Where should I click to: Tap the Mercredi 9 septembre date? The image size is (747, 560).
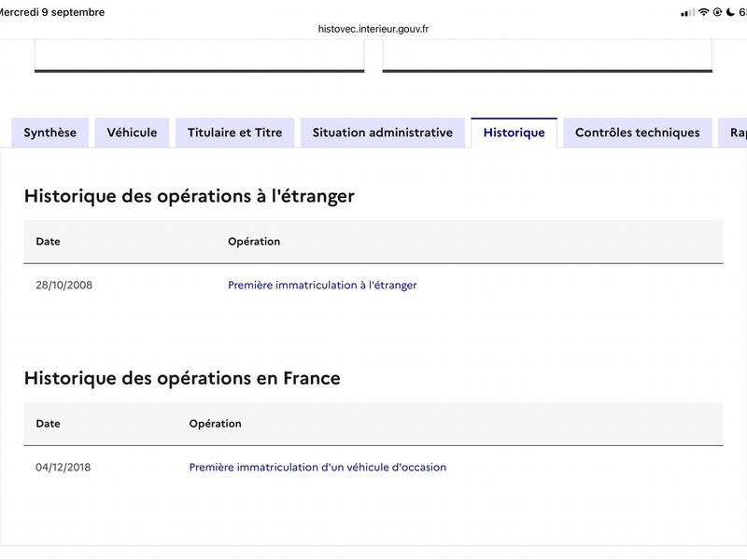click(x=51, y=12)
